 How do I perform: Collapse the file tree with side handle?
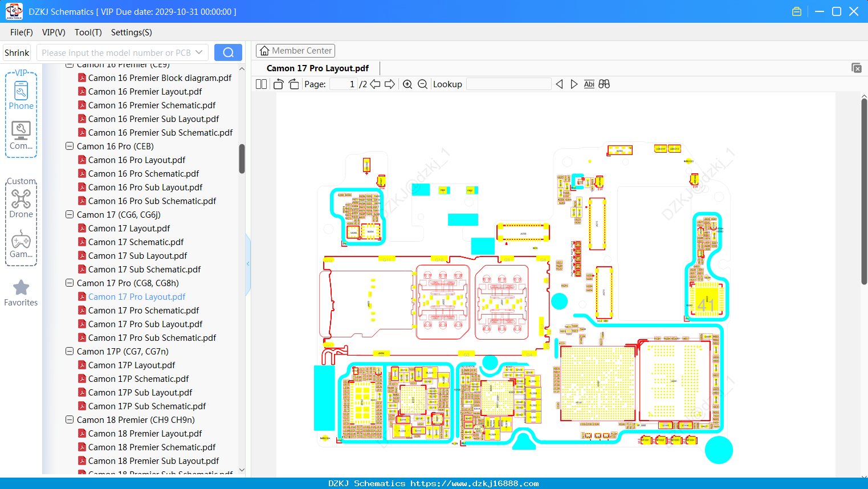click(248, 263)
